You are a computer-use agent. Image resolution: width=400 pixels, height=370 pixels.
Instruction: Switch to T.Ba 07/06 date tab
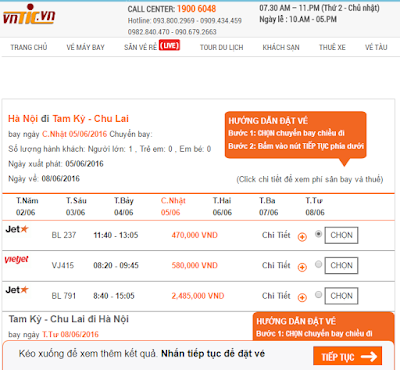(x=268, y=206)
